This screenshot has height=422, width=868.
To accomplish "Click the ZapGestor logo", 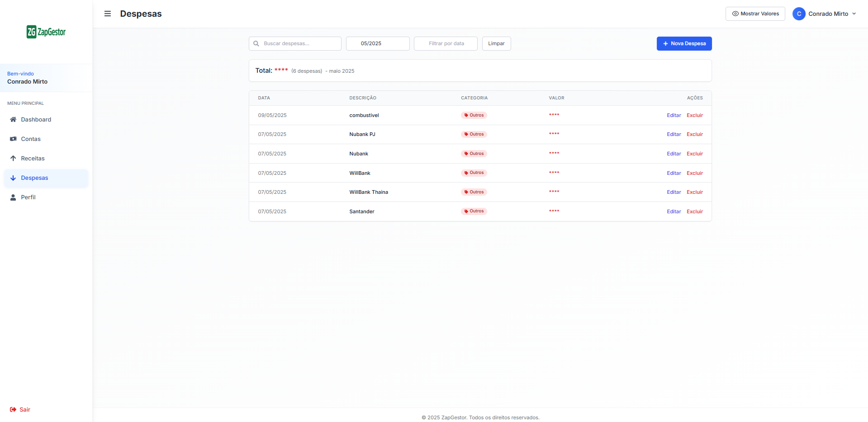I will pyautogui.click(x=46, y=32).
